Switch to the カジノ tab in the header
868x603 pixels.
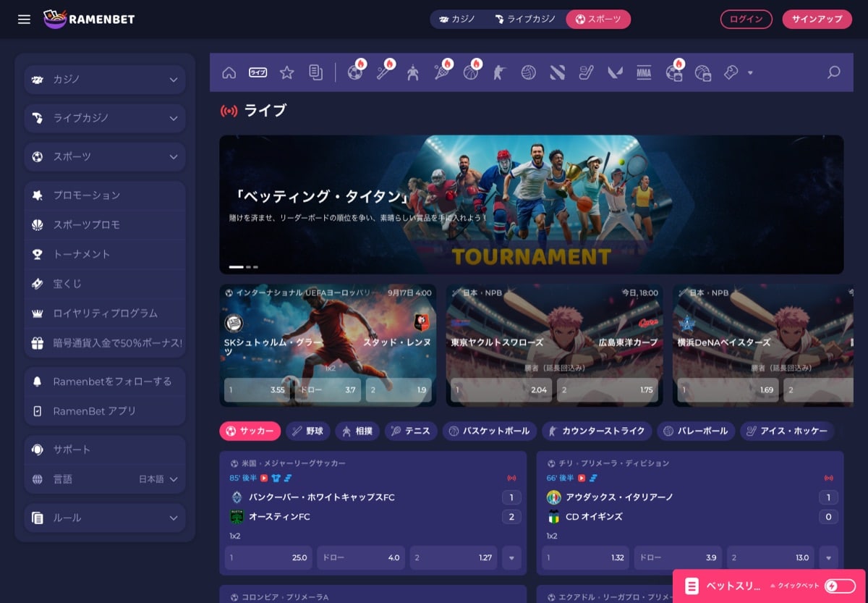456,20
